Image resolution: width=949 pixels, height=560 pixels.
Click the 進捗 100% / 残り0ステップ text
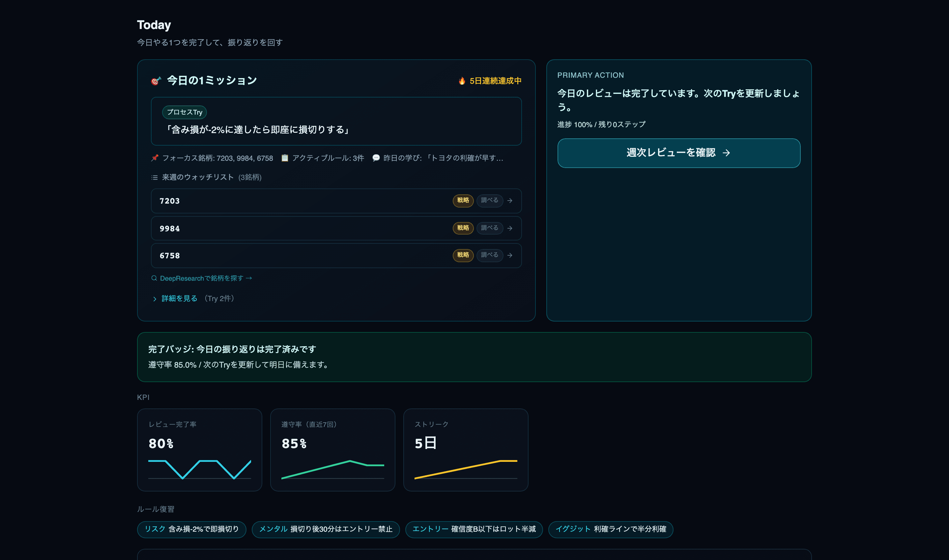click(x=601, y=125)
